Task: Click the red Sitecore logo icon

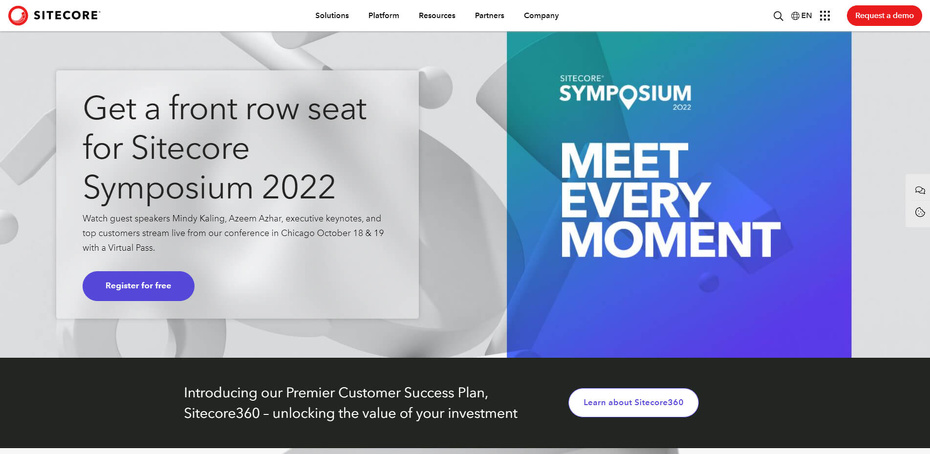Action: (x=18, y=15)
